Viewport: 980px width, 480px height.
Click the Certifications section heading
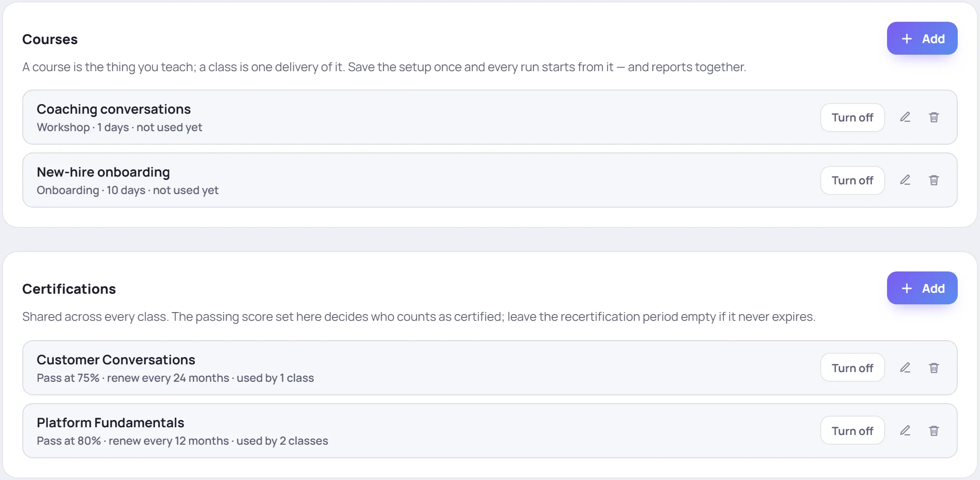tap(69, 289)
